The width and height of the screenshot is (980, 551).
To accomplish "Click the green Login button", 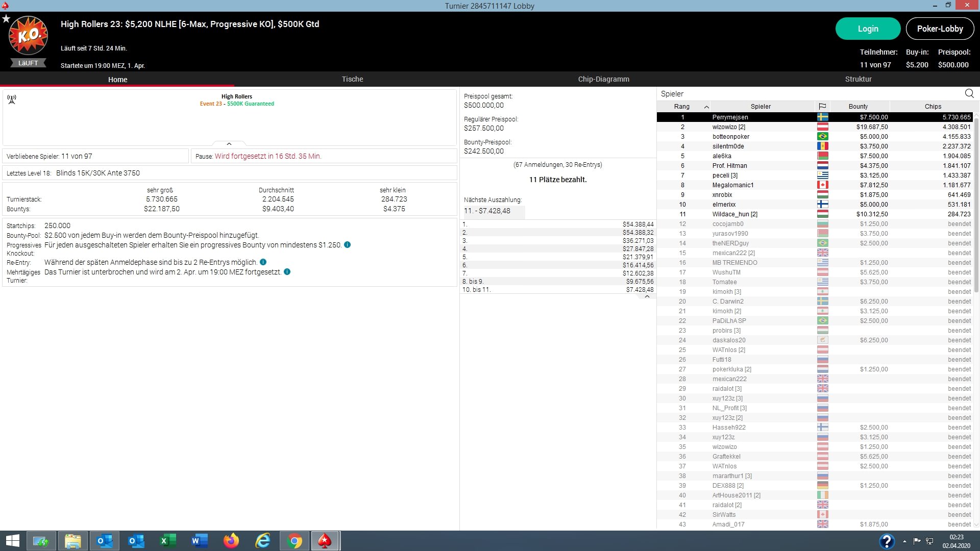I will pos(868,29).
